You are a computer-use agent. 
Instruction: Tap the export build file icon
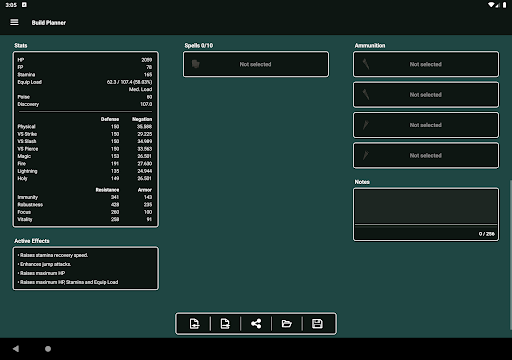click(225, 324)
